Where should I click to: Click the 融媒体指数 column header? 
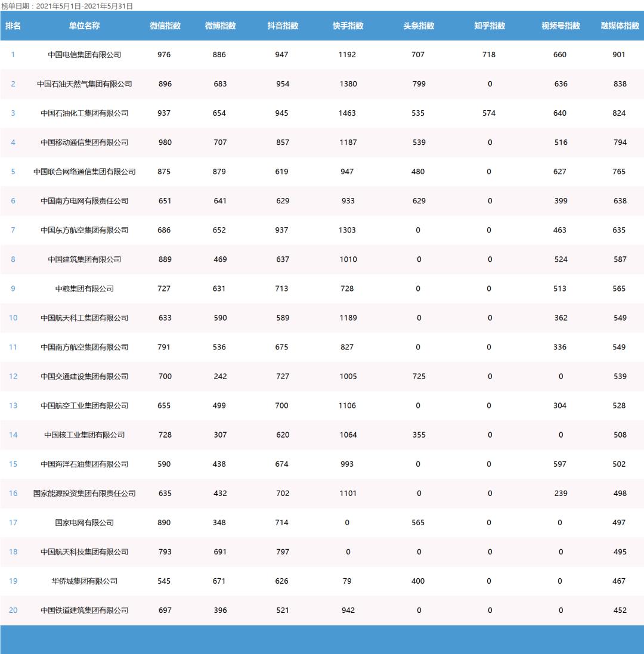(620, 26)
